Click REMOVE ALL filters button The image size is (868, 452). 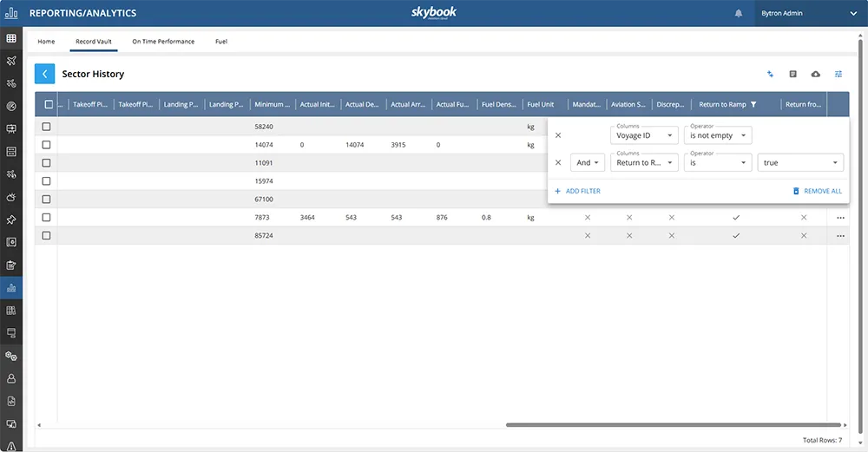817,191
